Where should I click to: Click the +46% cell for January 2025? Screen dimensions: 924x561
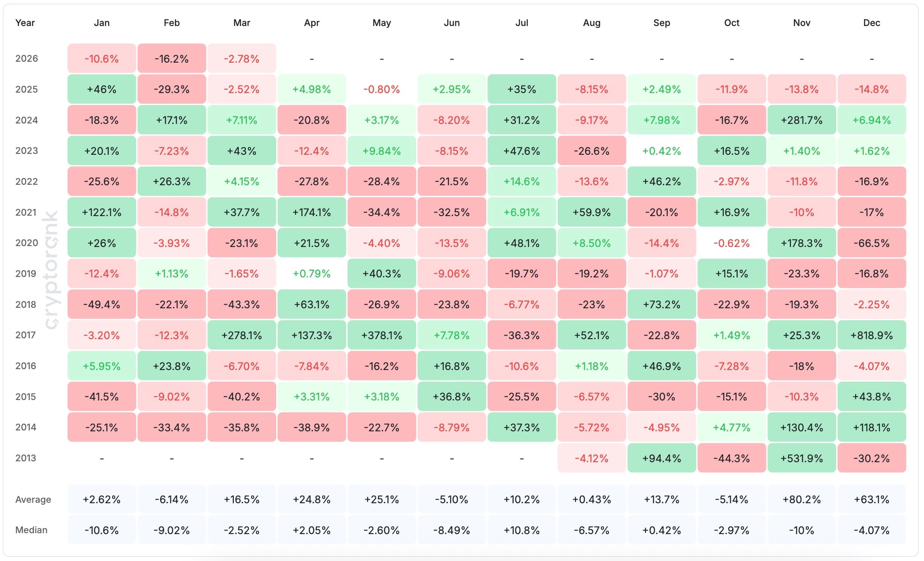tap(101, 90)
